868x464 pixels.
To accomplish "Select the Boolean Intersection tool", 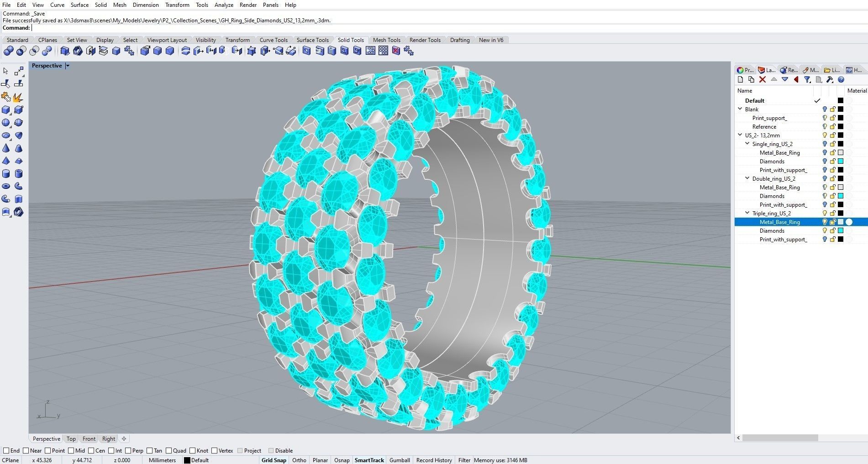I will coord(34,51).
